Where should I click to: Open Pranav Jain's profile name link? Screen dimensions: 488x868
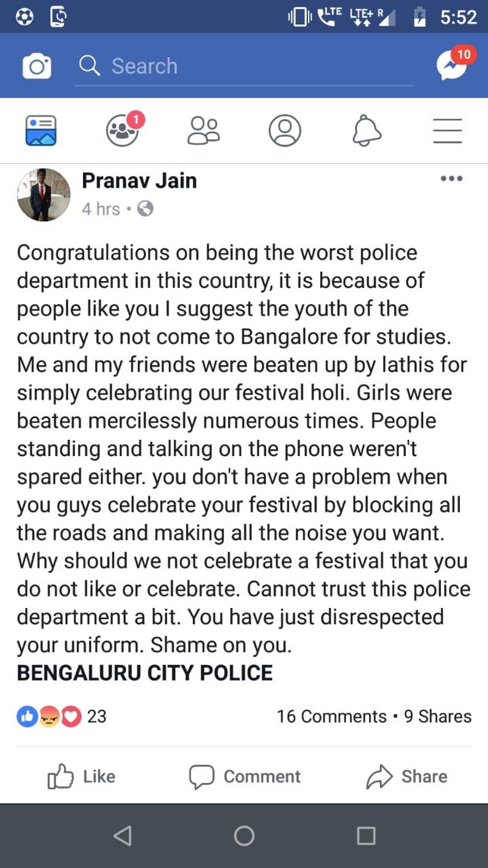pyautogui.click(x=139, y=181)
